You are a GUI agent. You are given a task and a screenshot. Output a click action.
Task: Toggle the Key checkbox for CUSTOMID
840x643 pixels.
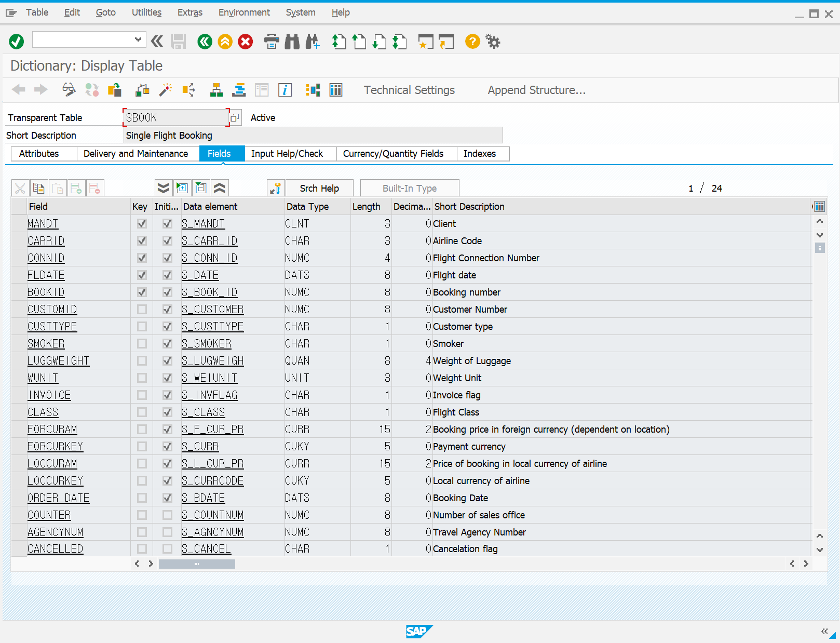point(142,310)
